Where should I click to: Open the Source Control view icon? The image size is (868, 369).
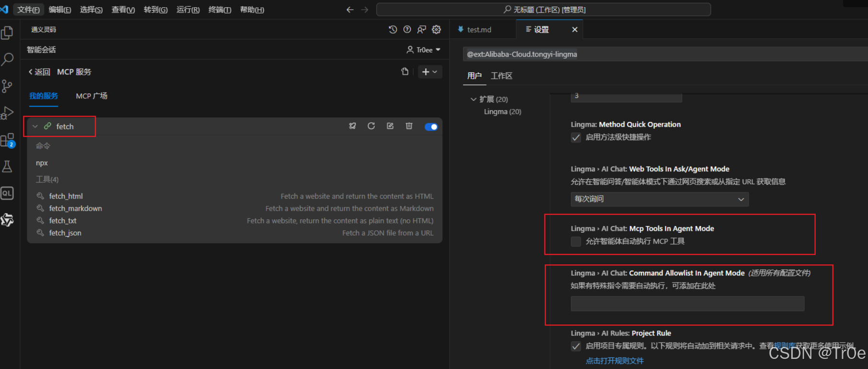pyautogui.click(x=7, y=86)
